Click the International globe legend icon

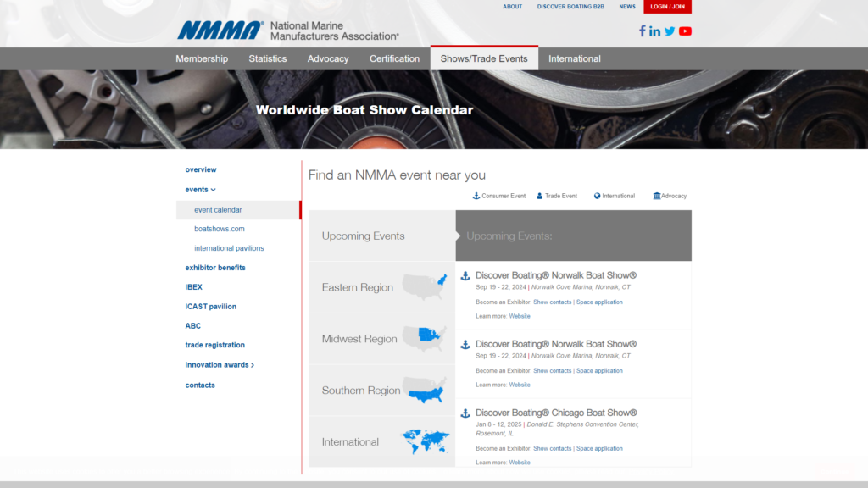[x=598, y=196]
